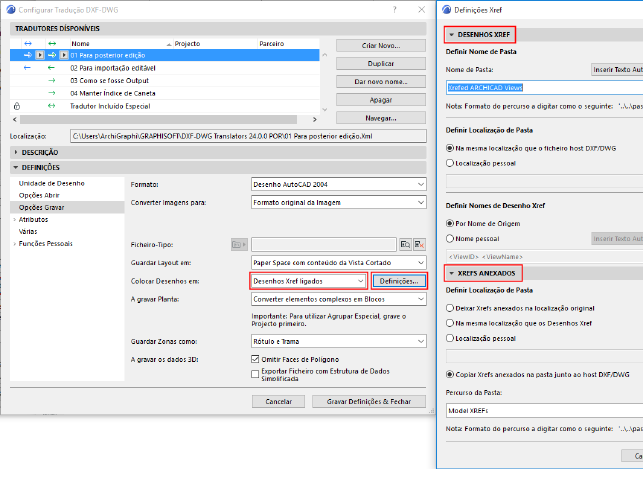This screenshot has width=643, height=487.
Task: Click the right arrow of the horizontal scrollbar
Action: pos(315,119)
